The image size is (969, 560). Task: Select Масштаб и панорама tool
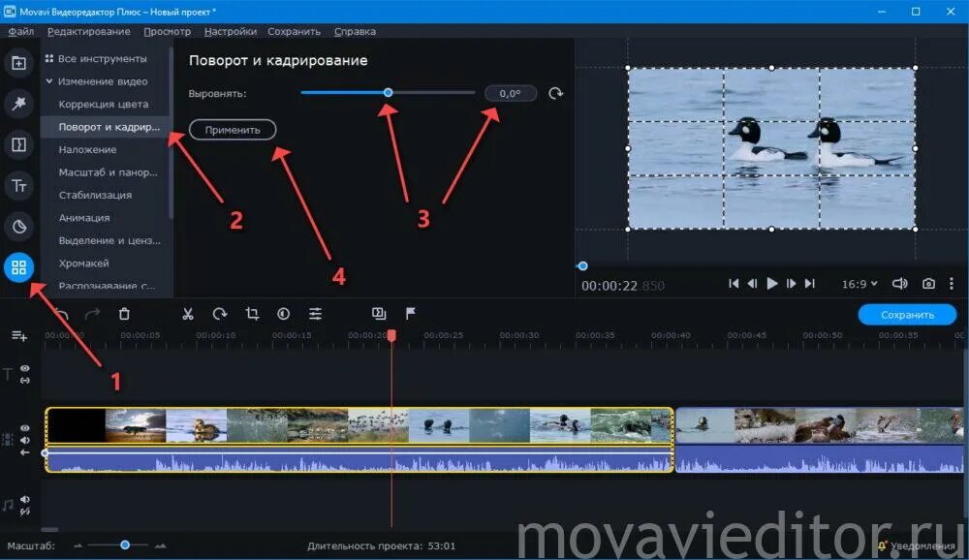pos(109,172)
